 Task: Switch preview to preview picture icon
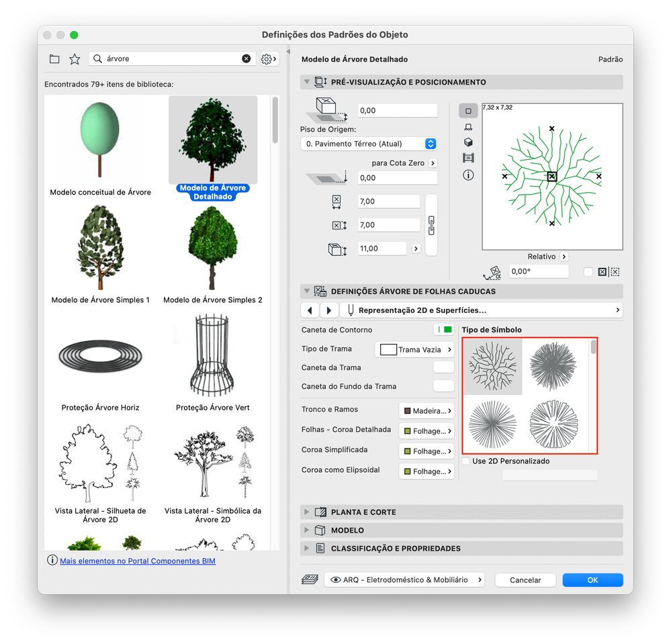pyautogui.click(x=468, y=158)
